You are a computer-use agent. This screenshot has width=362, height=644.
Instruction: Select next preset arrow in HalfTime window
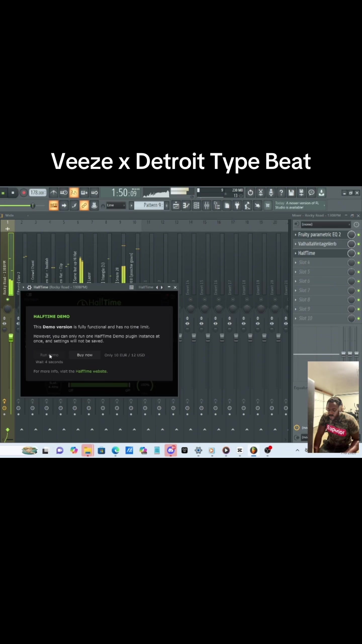(x=162, y=287)
